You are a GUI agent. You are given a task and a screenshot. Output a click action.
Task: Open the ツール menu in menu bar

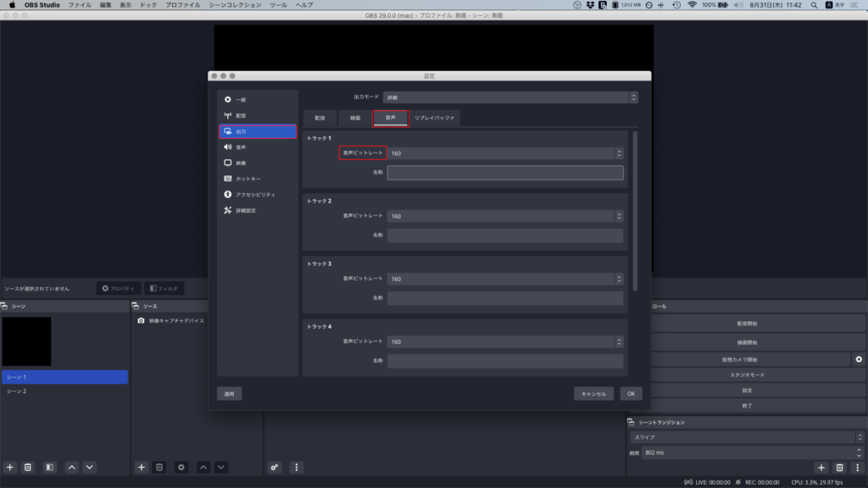[x=277, y=5]
